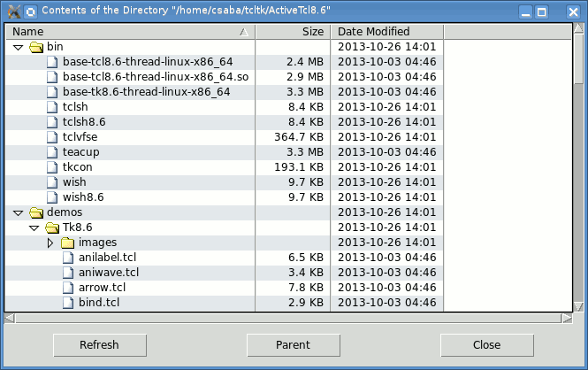Select the file name 'aniwave.tcl'
The height and width of the screenshot is (370, 588).
[109, 273]
